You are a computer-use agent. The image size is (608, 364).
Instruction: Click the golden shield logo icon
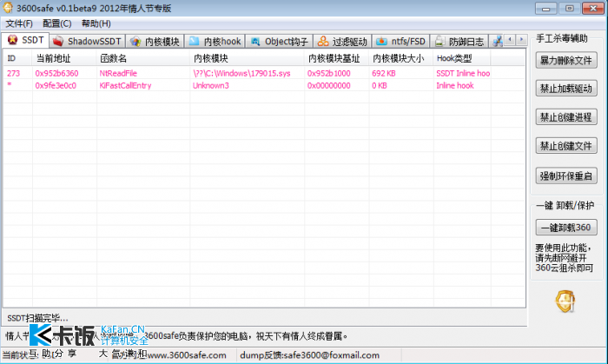[x=565, y=301]
